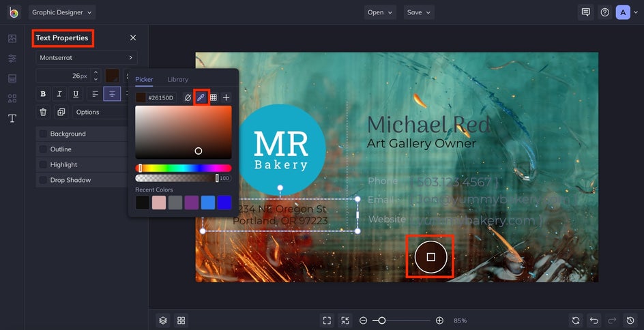Open the color grid swatches view

pos(214,97)
